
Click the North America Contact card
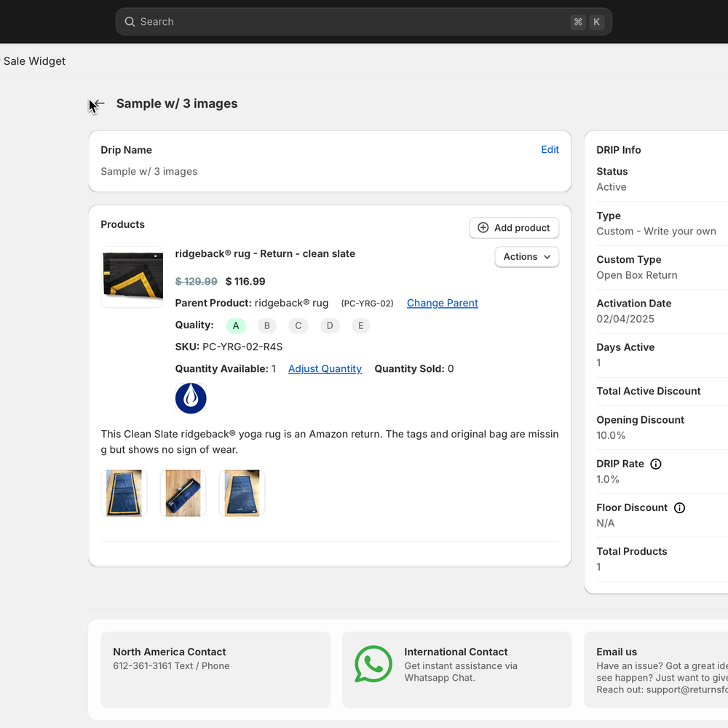point(215,670)
